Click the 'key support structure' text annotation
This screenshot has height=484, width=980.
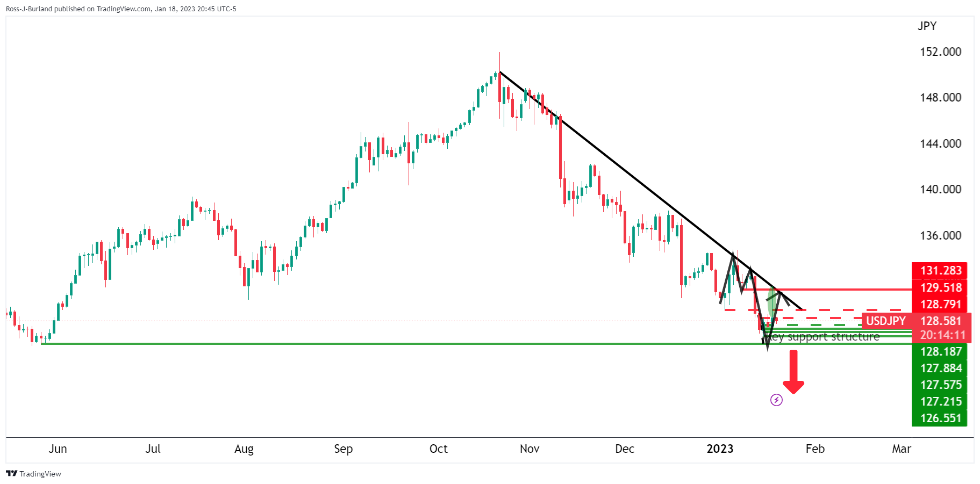coord(822,337)
